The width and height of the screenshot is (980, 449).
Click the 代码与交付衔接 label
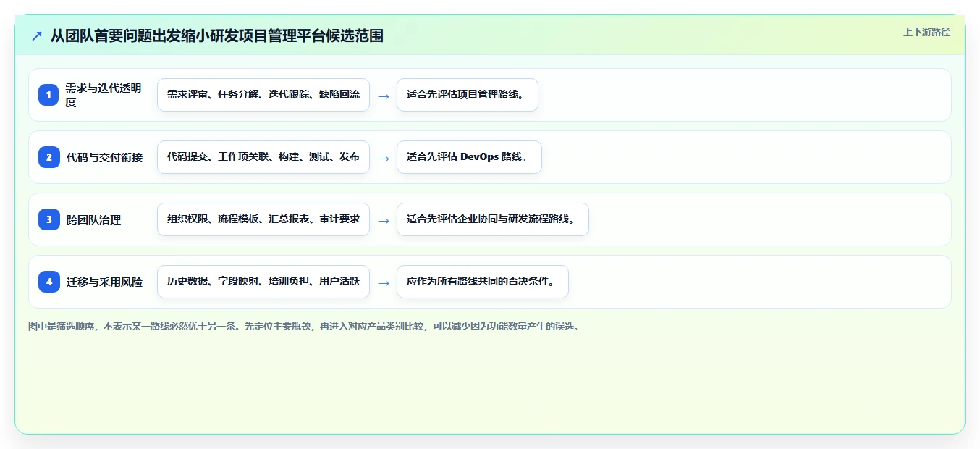(104, 157)
